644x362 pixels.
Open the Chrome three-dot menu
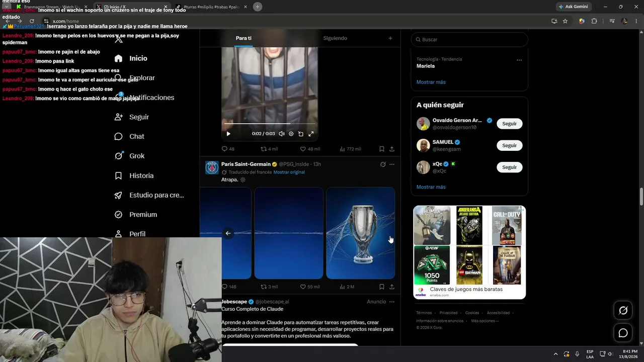[636, 21]
